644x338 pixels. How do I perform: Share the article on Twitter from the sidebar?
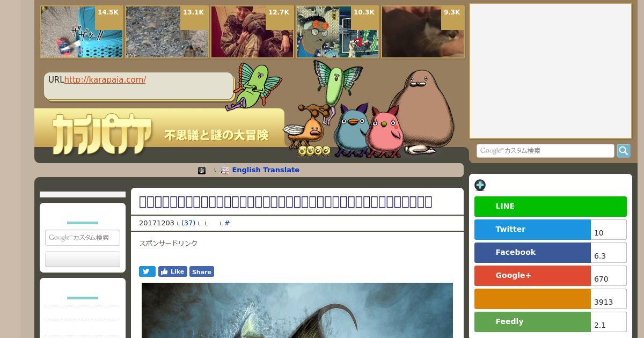click(532, 230)
